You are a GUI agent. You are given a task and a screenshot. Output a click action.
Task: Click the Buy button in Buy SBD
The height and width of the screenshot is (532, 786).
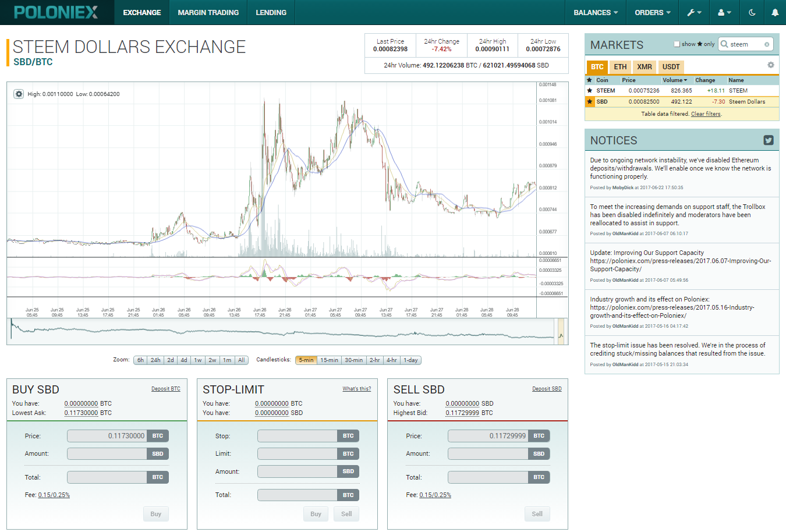coord(156,514)
